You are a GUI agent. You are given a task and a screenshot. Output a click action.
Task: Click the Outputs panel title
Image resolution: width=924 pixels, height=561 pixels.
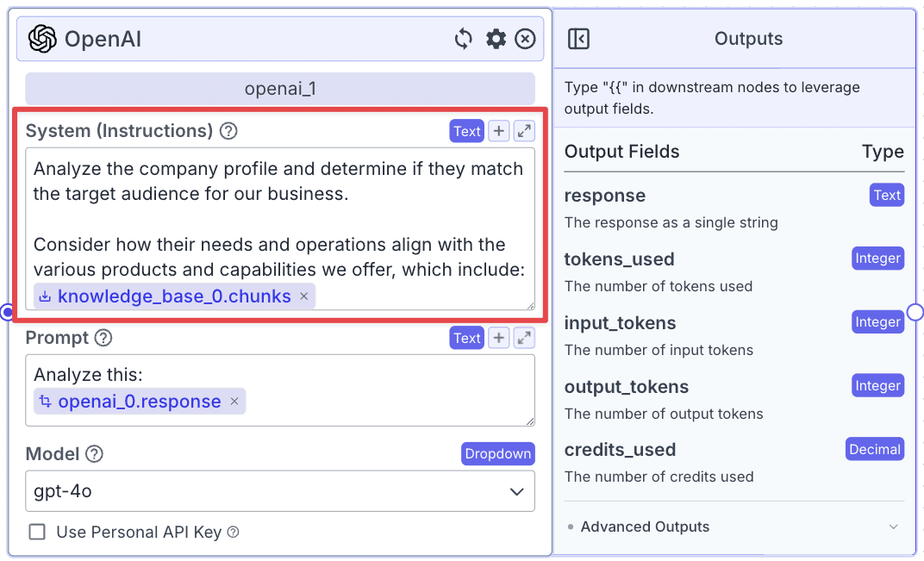point(748,39)
